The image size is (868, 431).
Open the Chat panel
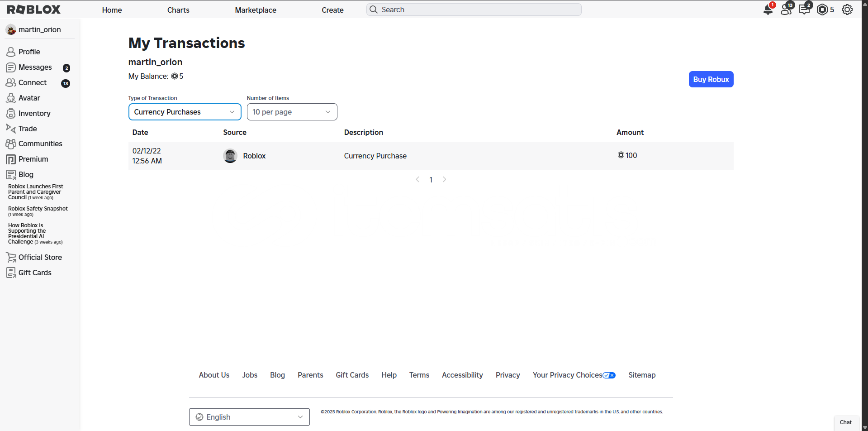pyautogui.click(x=845, y=422)
